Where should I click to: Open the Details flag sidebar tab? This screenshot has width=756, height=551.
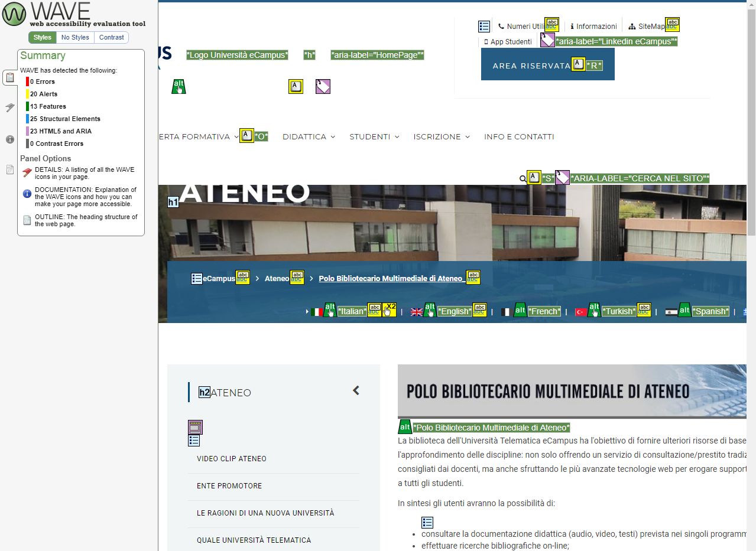tap(10, 107)
